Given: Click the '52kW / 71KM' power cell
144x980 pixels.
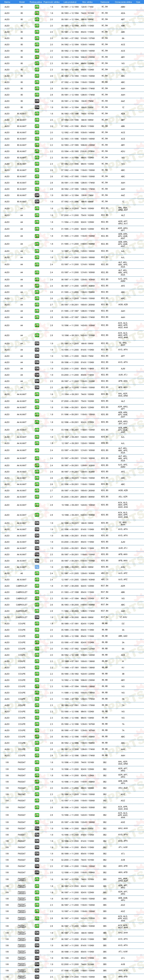Looking at the screenshot, I should 87,7.
